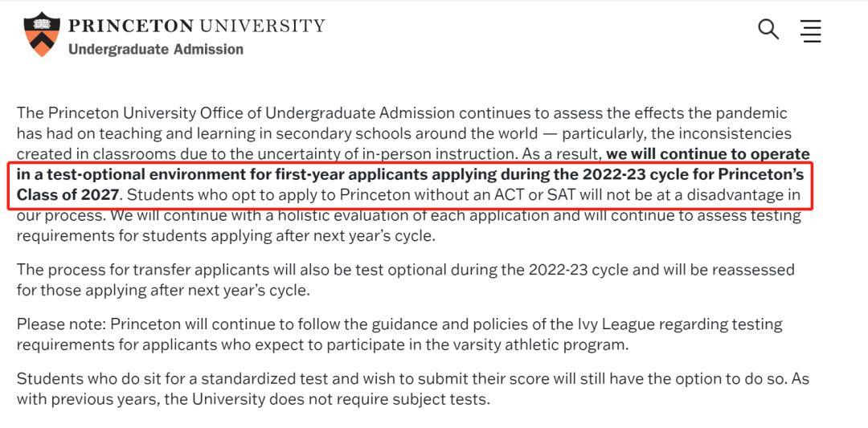Viewport: 868px width, 428px height.
Task: Click the bold phrase "we will continue to operate"
Action: (707, 153)
